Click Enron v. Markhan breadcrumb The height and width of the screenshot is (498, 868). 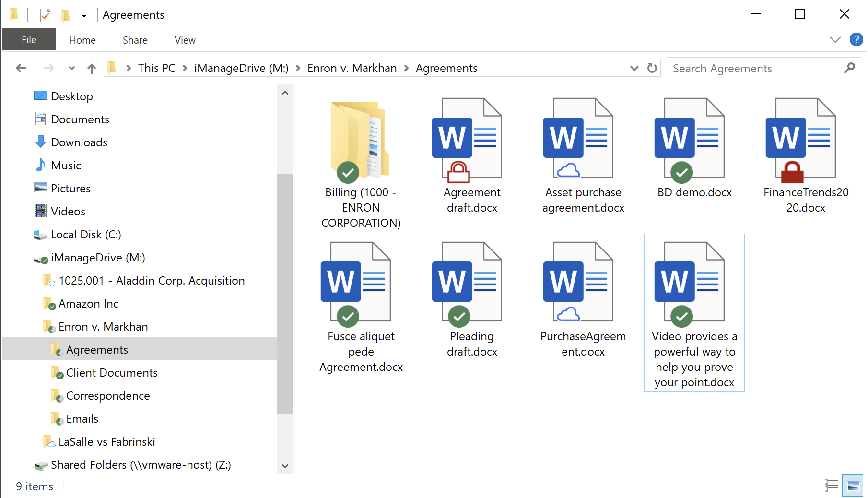352,68
